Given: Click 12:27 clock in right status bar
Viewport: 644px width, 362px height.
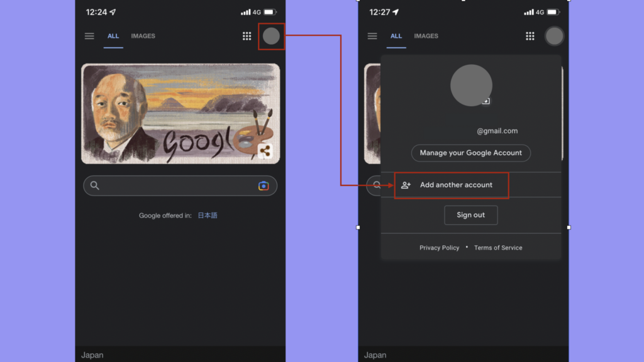Looking at the screenshot, I should point(379,13).
